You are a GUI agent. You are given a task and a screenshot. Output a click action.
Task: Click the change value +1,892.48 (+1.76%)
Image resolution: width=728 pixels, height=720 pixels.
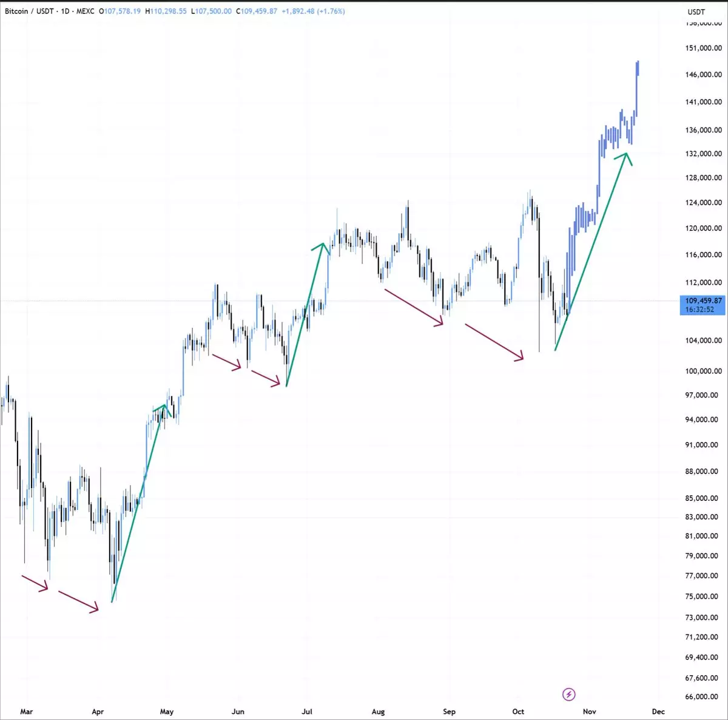click(x=313, y=11)
